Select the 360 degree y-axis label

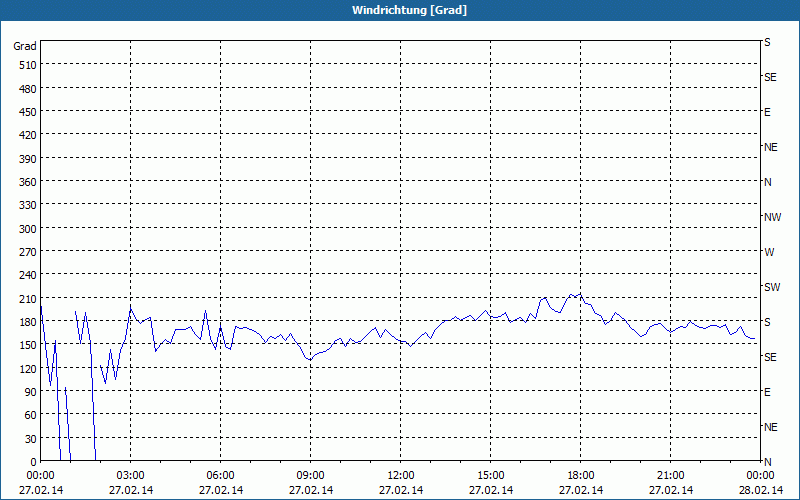(x=25, y=182)
